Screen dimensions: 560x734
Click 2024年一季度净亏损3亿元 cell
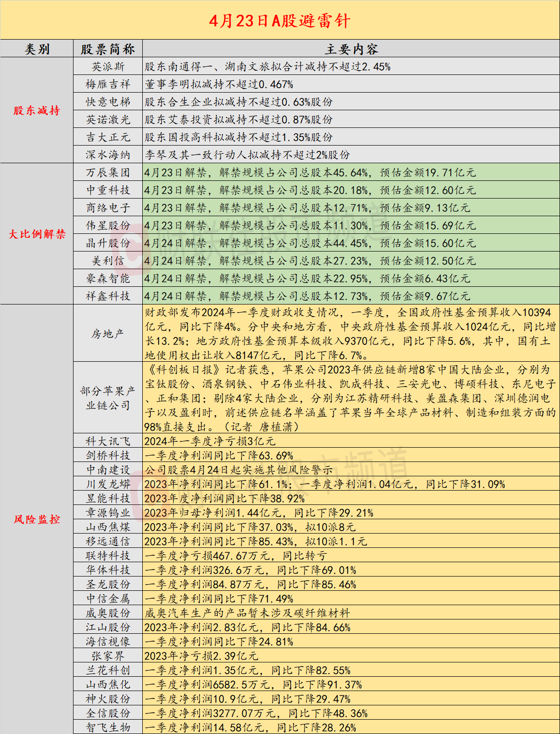click(x=351, y=441)
